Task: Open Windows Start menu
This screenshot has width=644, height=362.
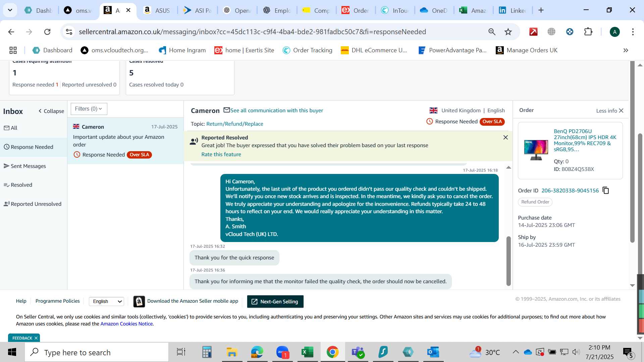Action: (x=12, y=352)
